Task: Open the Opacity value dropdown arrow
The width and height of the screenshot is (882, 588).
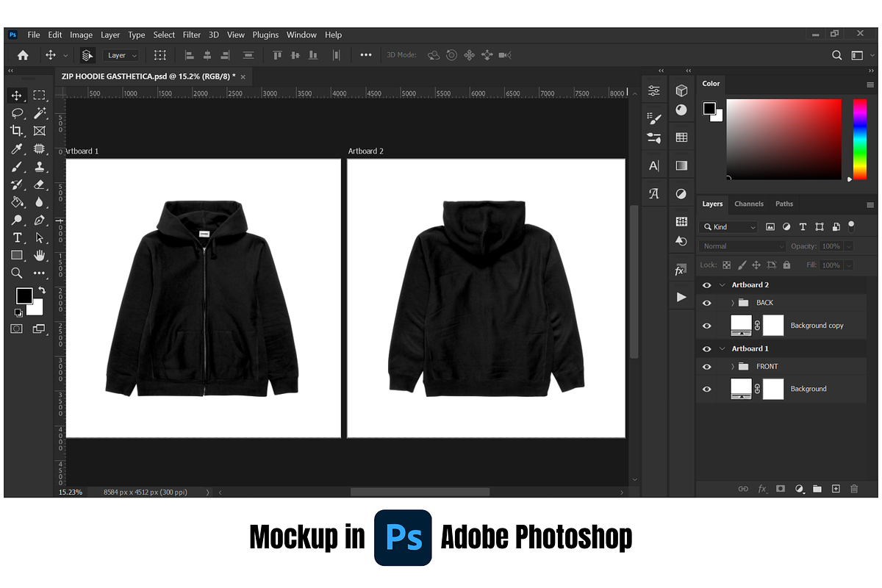Action: coord(849,246)
